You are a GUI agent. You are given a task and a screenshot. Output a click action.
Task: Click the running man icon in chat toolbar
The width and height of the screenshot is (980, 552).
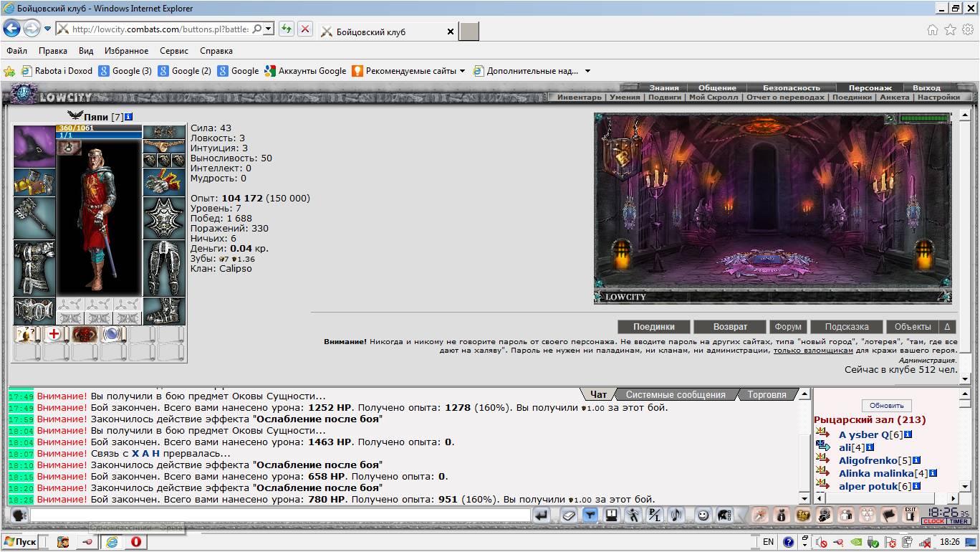(633, 515)
